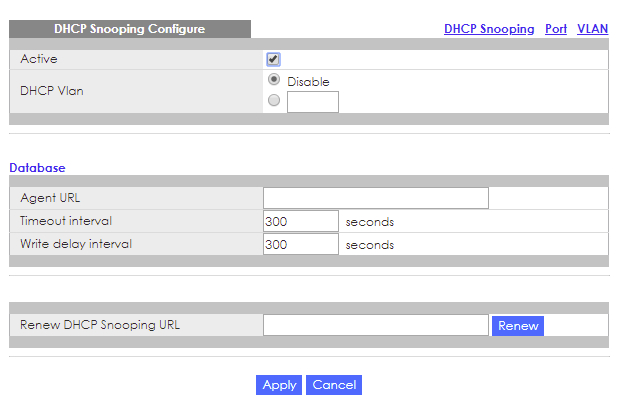Select the DHCP Vlan ID radio button
The image size is (627, 400).
click(x=274, y=101)
